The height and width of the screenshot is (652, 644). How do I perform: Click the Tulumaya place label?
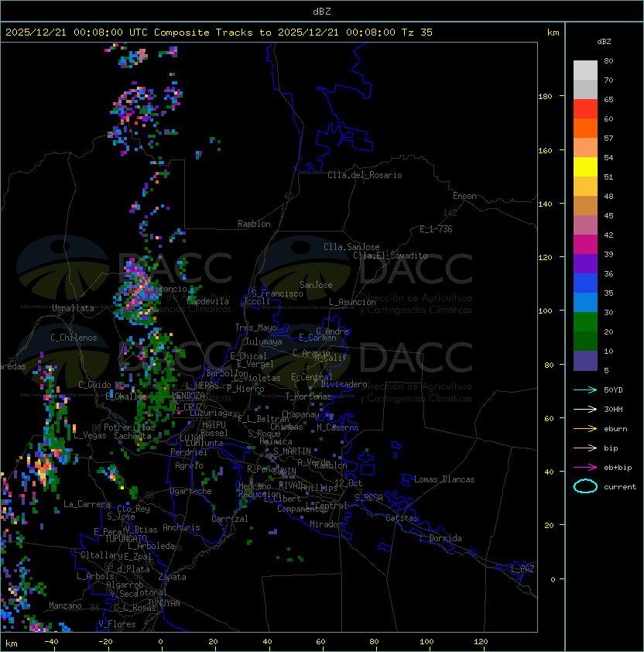click(x=264, y=341)
